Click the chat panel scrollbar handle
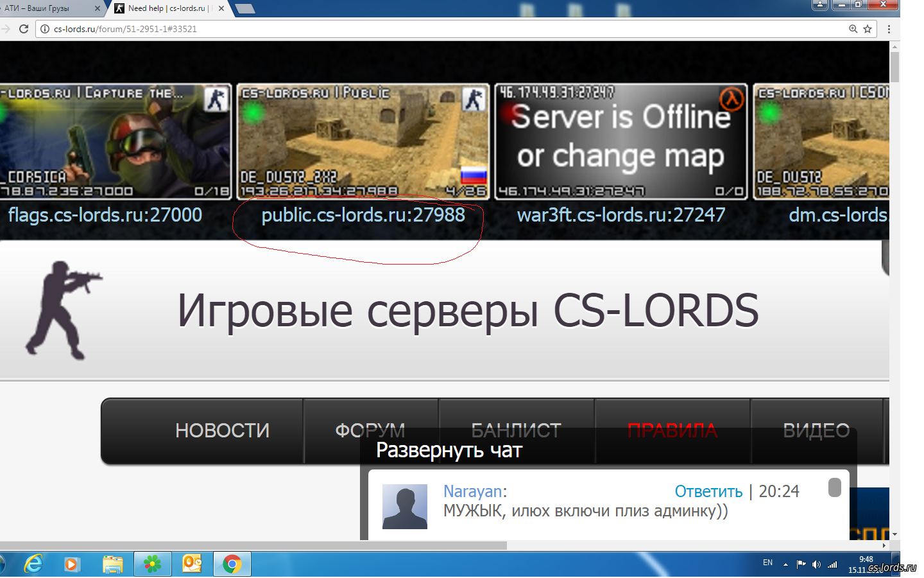This screenshot has height=578, width=924. pos(834,487)
